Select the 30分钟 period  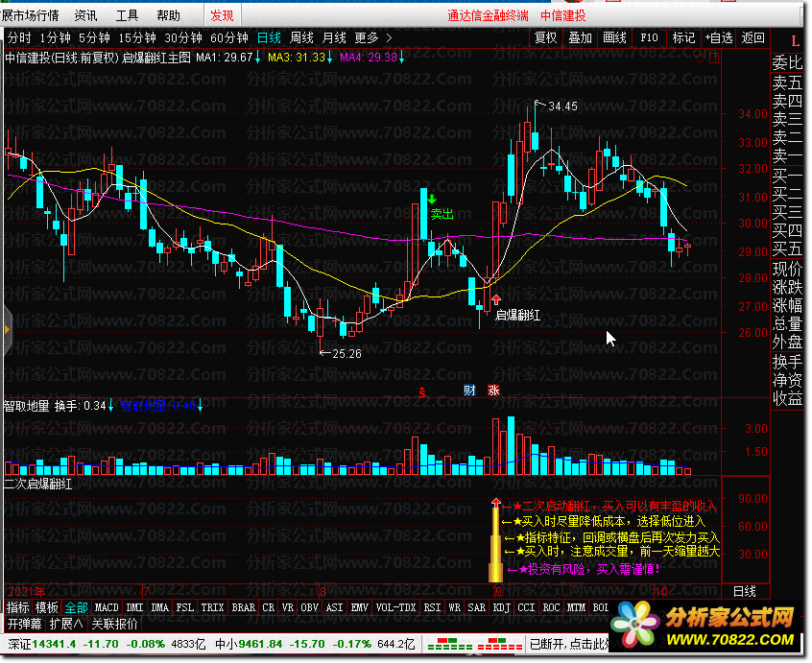[183, 37]
